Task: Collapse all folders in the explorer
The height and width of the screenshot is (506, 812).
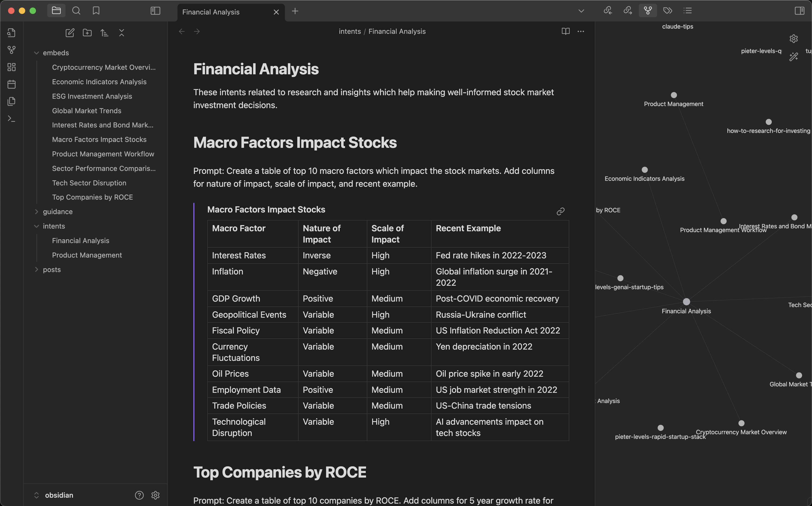Action: (x=122, y=32)
